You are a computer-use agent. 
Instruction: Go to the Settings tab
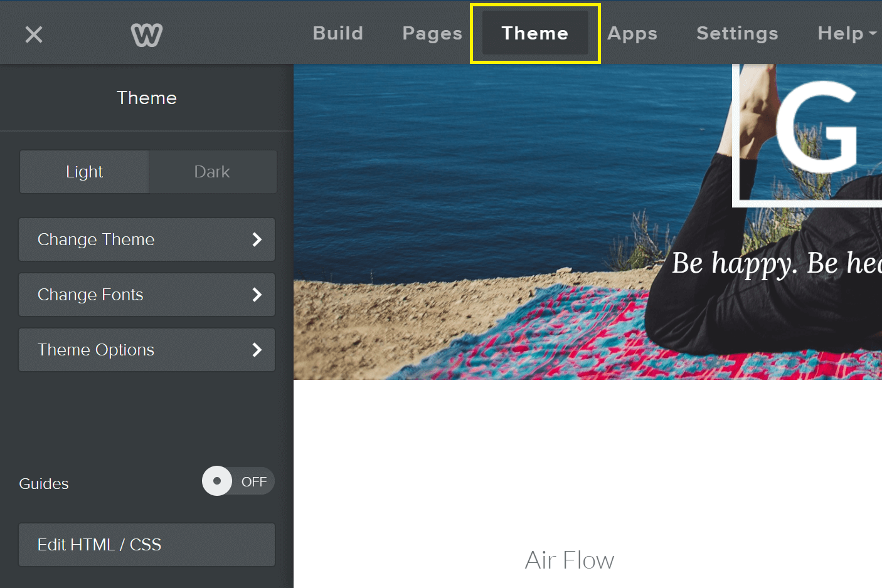tap(737, 33)
